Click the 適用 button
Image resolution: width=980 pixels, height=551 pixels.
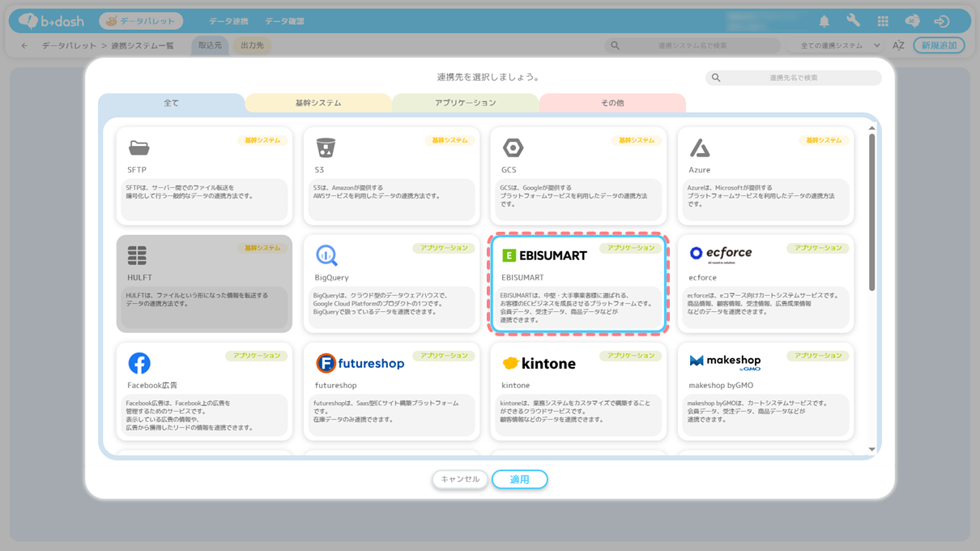(520, 480)
